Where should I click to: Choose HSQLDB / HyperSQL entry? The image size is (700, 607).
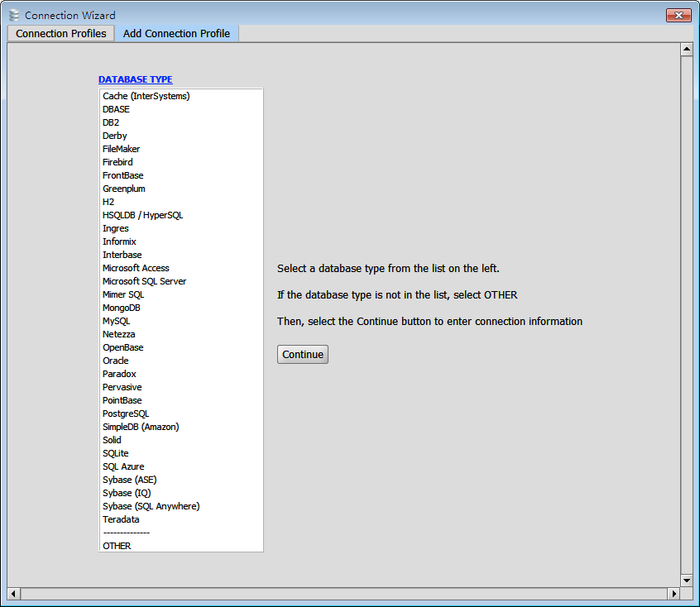tap(181, 215)
